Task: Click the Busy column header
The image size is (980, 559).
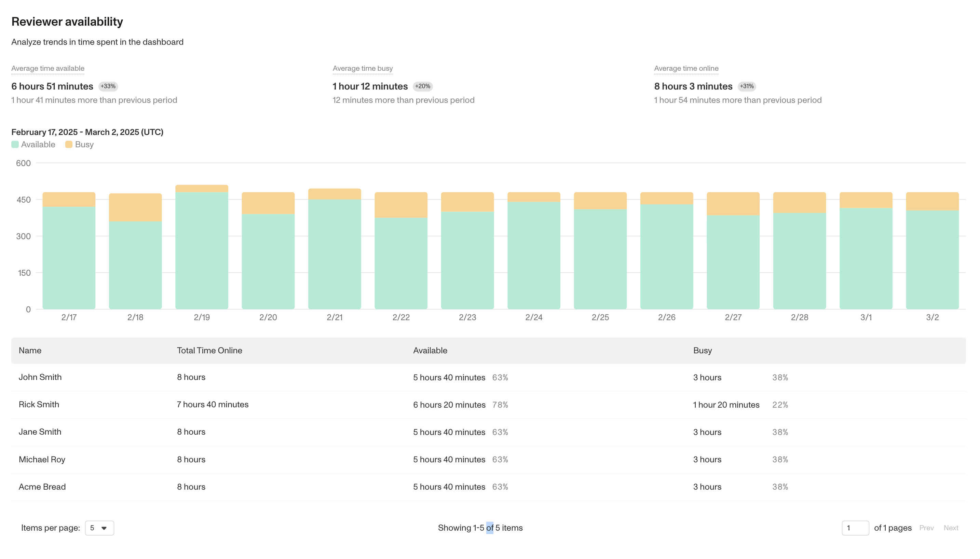Action: click(702, 351)
